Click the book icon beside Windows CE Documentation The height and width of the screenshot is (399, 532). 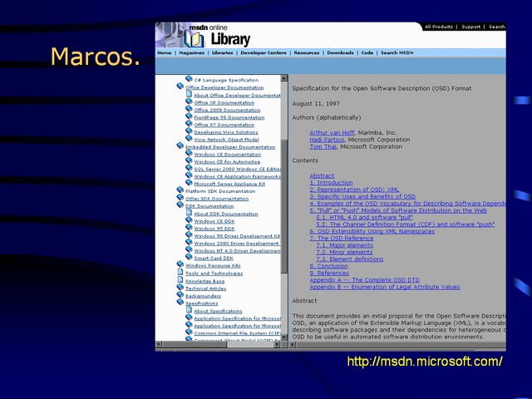tap(189, 153)
